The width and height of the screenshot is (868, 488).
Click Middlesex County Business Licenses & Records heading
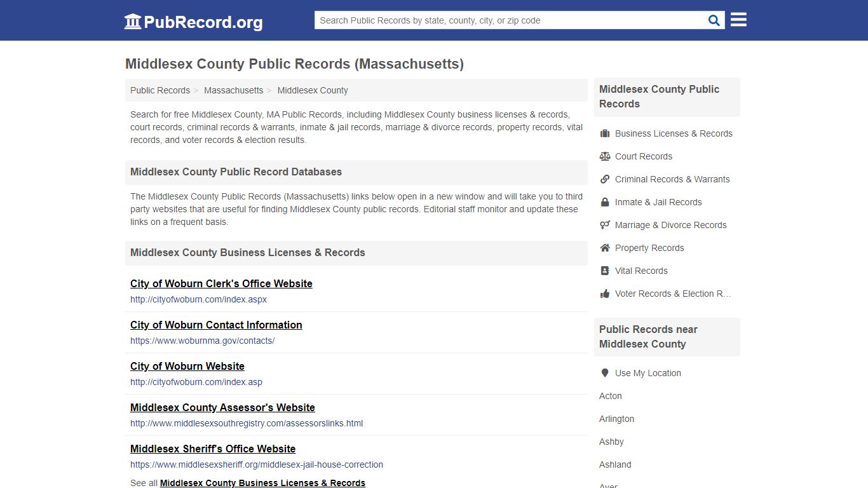point(248,253)
